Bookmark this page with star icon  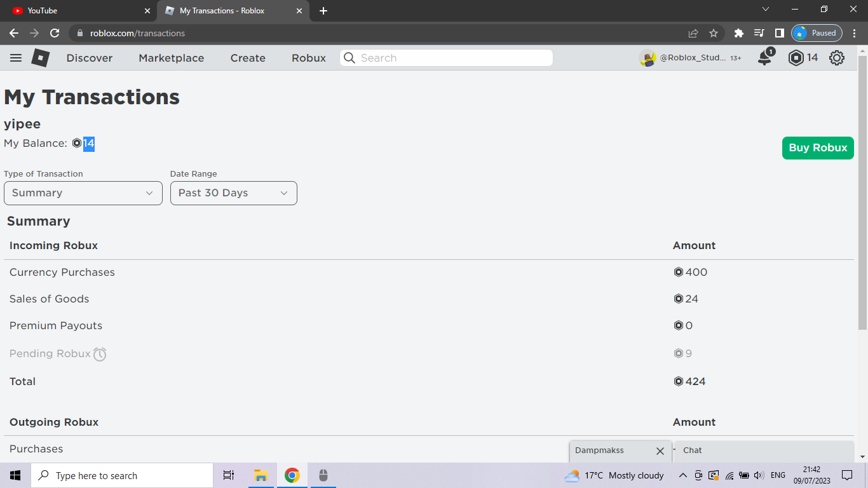coord(714,33)
